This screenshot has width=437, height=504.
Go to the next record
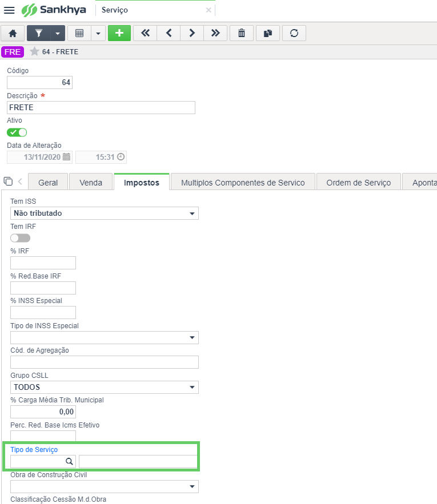[x=192, y=33]
